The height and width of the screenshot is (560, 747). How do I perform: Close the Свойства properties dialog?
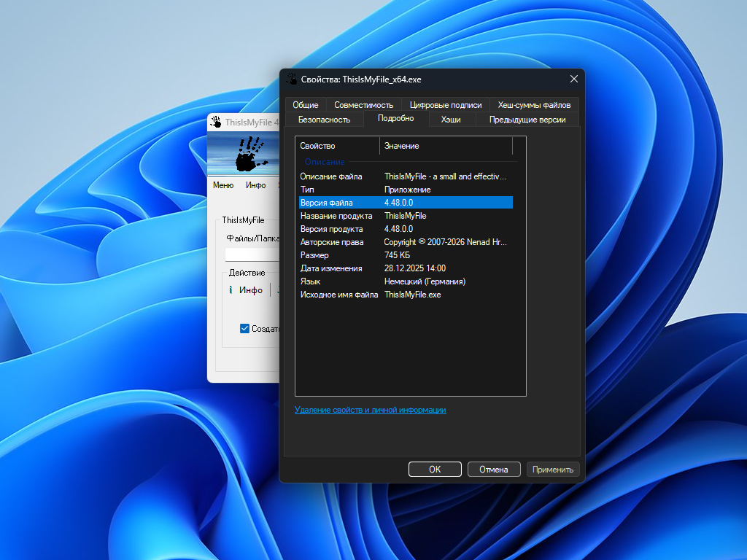point(574,79)
